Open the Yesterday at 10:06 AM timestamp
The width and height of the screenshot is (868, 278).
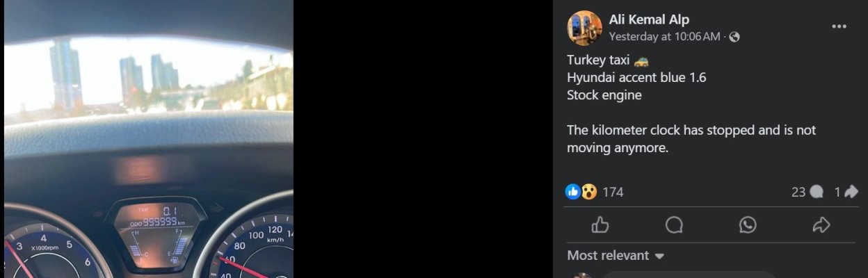tap(664, 37)
